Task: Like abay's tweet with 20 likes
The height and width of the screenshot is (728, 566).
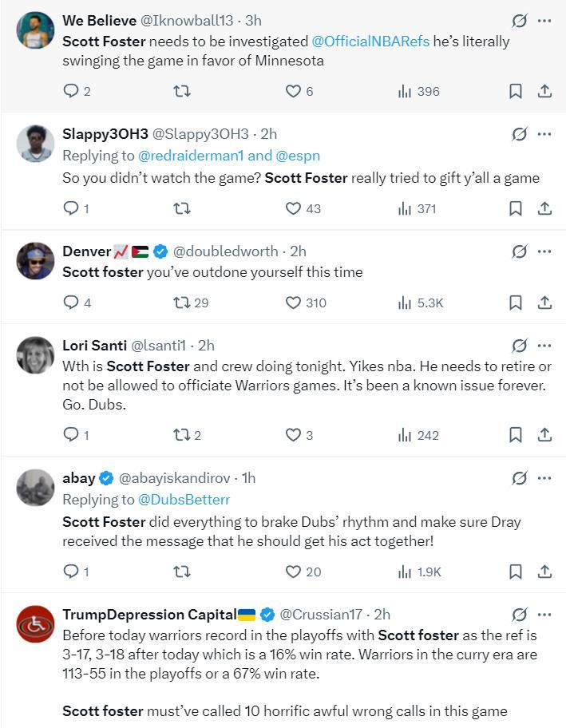Action: (293, 572)
